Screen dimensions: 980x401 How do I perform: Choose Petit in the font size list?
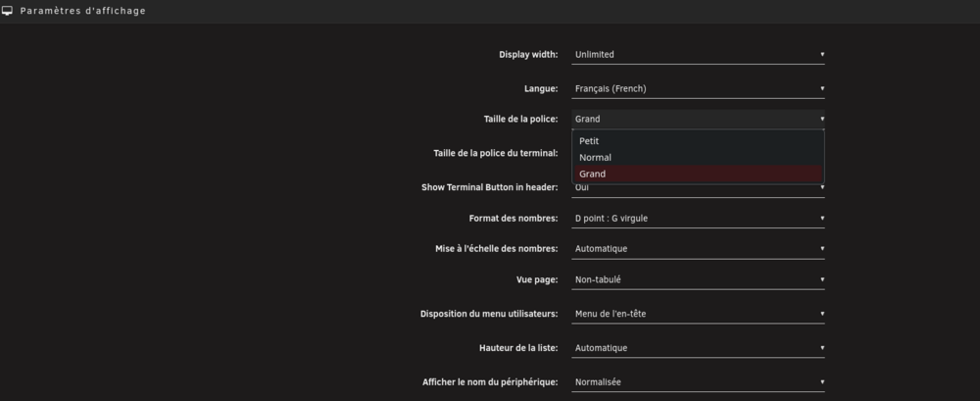[x=698, y=141]
